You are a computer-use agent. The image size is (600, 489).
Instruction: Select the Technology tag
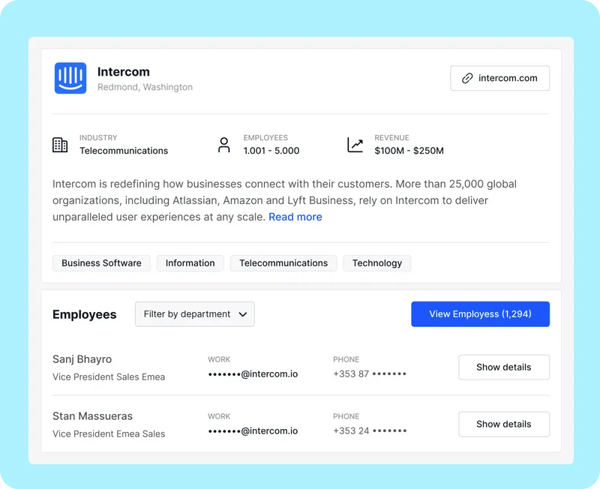tap(377, 263)
